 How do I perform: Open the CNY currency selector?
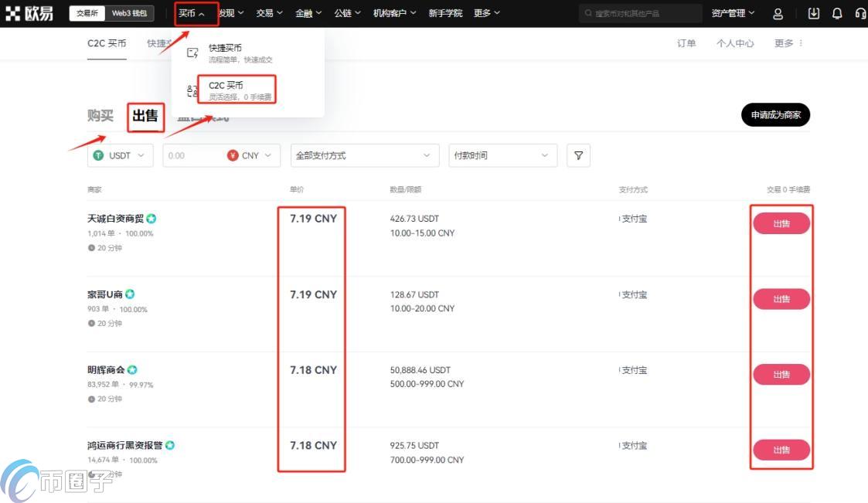point(250,155)
